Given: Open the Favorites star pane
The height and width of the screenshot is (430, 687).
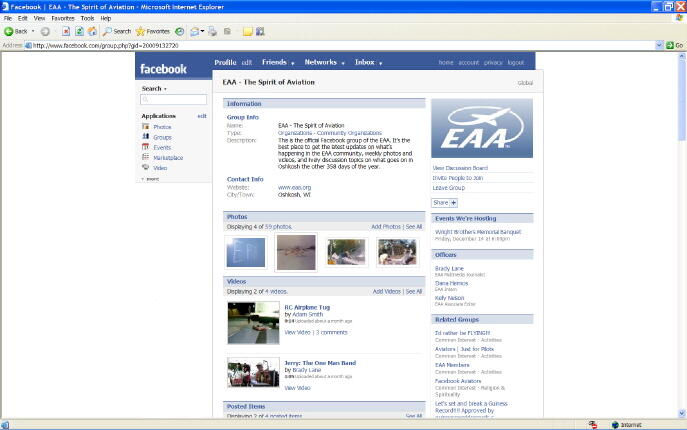Looking at the screenshot, I should click(153, 32).
